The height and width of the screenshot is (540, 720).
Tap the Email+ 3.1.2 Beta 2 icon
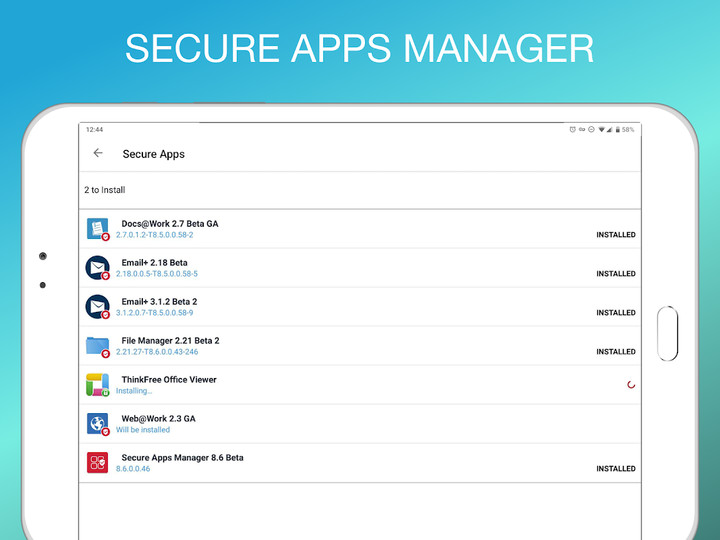point(97,307)
